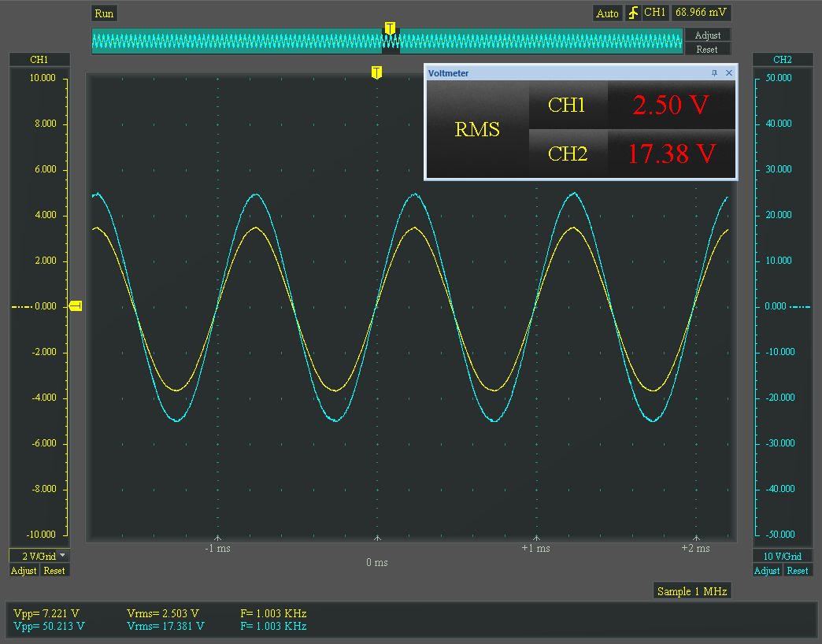
Task: Click the yellow F= 1.003 KHz reading
Action: pos(273,613)
